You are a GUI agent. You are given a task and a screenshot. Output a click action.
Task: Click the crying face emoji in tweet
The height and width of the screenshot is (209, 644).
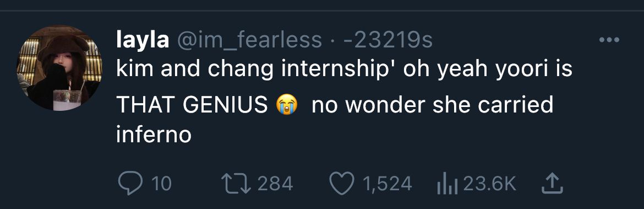pyautogui.click(x=287, y=104)
